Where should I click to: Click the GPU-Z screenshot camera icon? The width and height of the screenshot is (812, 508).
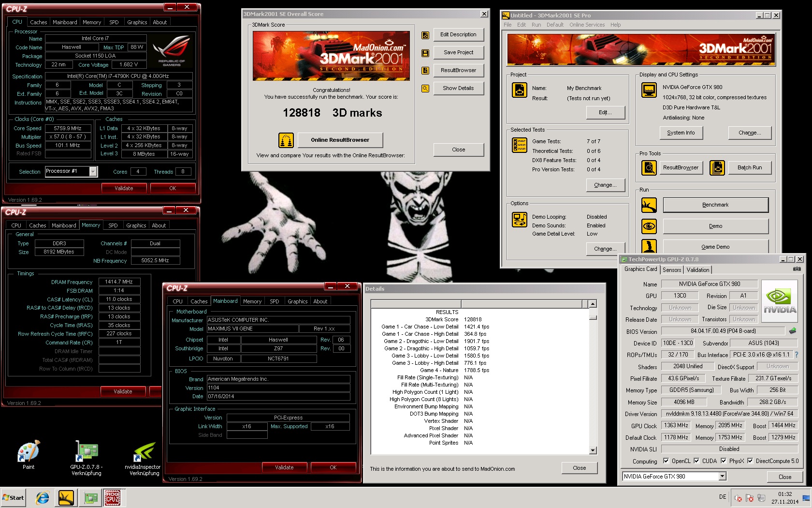click(x=797, y=269)
